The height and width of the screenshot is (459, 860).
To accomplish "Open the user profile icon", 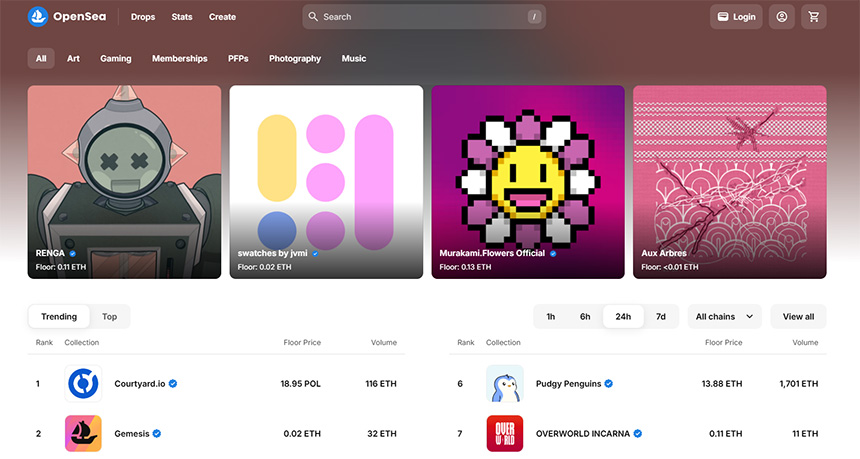I will 782,17.
